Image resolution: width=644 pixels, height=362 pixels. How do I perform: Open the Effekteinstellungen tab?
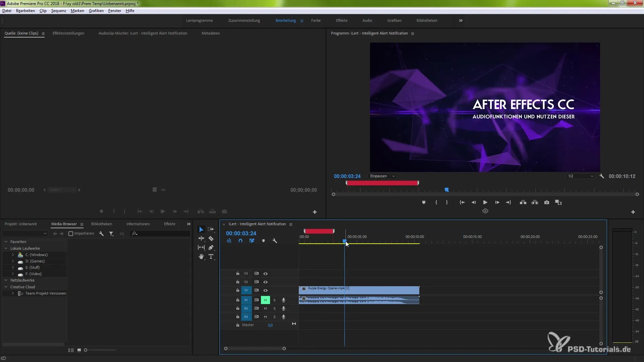[x=68, y=33]
